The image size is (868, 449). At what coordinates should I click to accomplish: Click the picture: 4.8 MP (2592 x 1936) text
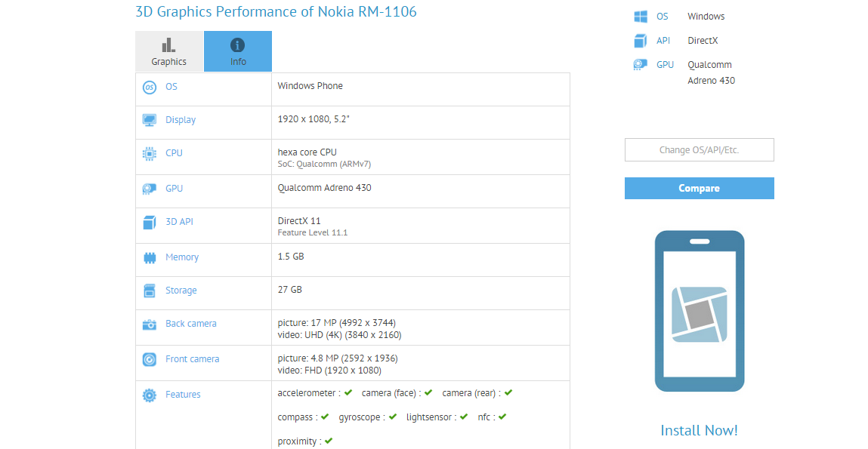pyautogui.click(x=338, y=358)
